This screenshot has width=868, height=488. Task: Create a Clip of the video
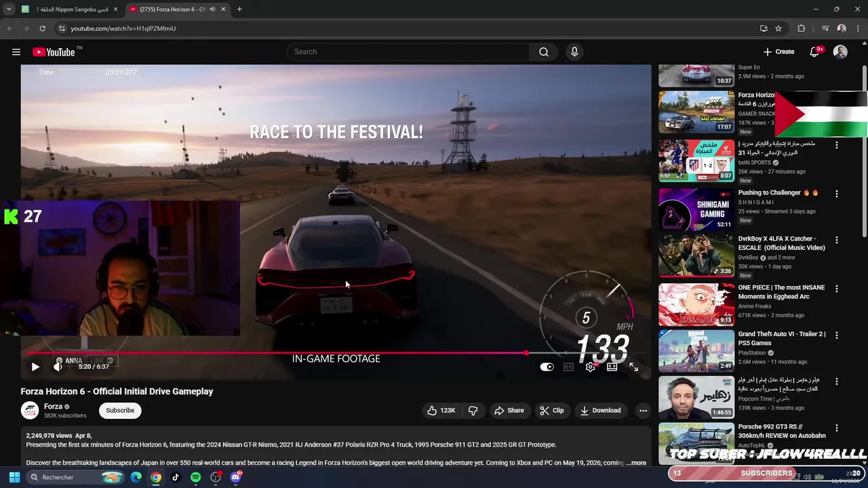pos(551,410)
